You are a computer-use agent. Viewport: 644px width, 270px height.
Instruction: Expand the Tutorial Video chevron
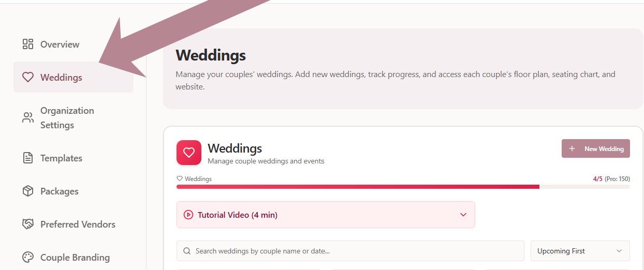463,215
